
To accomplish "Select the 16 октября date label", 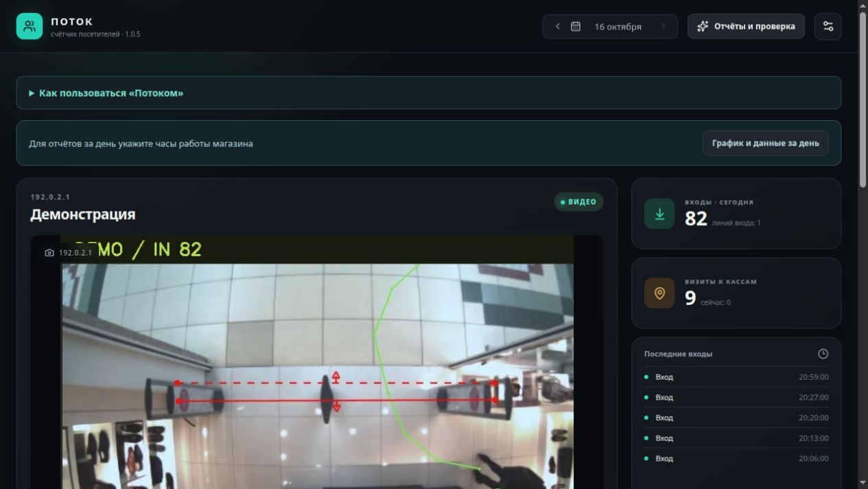I will [618, 27].
